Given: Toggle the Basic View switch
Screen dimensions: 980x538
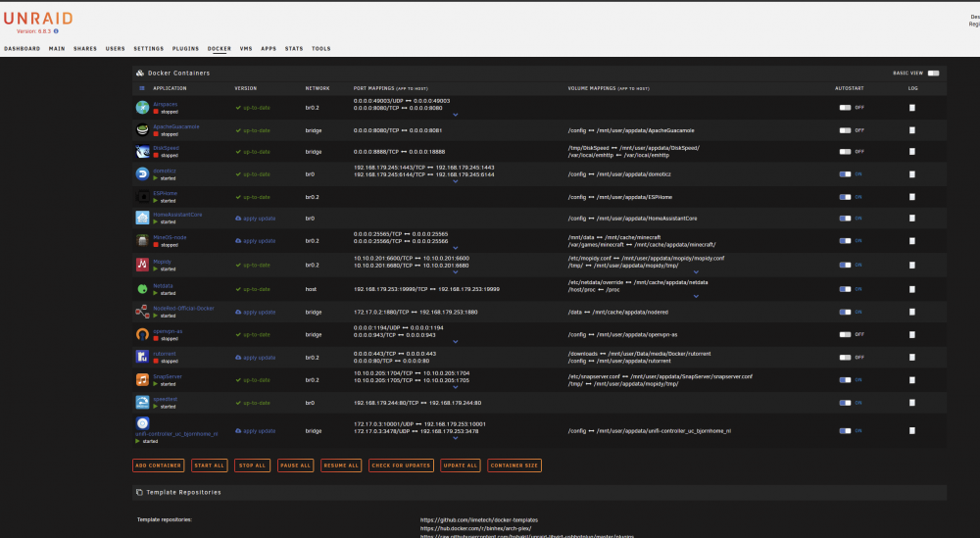Looking at the screenshot, I should 933,73.
